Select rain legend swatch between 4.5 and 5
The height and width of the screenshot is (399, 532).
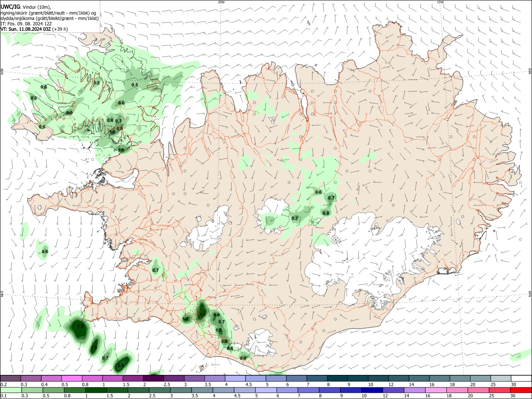click(x=244, y=390)
